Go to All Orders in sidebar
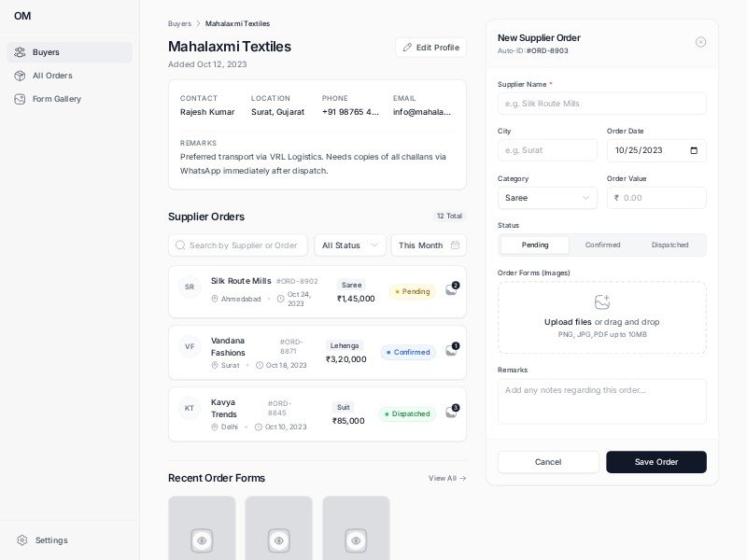Image resolution: width=747 pixels, height=560 pixels. (x=52, y=76)
